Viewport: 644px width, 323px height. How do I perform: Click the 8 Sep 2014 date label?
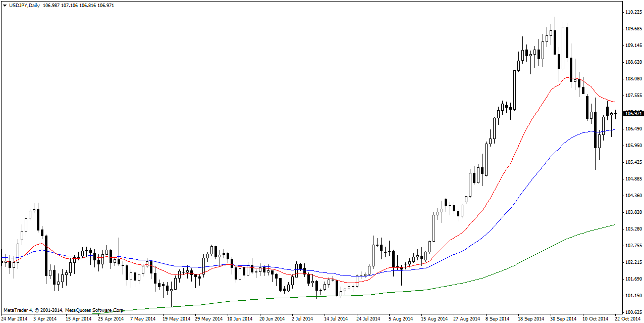click(x=498, y=319)
